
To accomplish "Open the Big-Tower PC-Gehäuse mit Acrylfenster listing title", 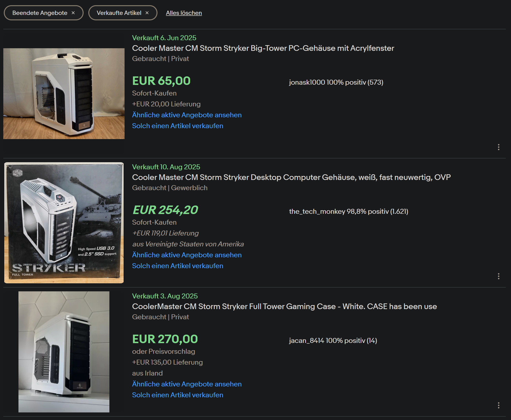I will tap(263, 48).
